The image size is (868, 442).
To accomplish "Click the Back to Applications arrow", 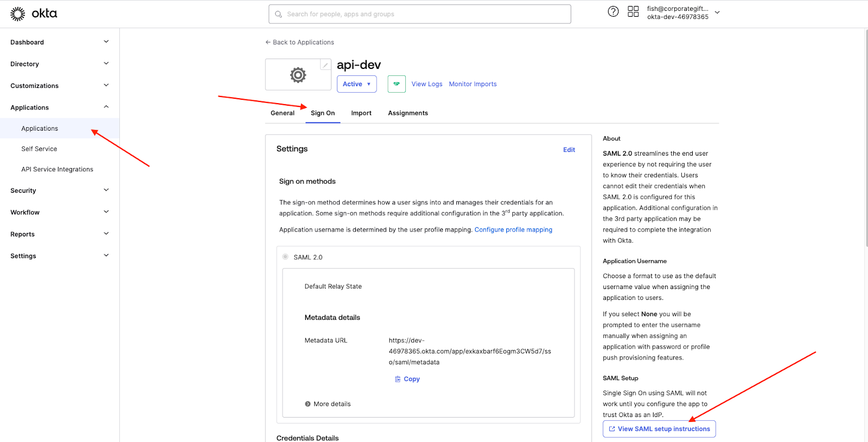I will point(268,42).
